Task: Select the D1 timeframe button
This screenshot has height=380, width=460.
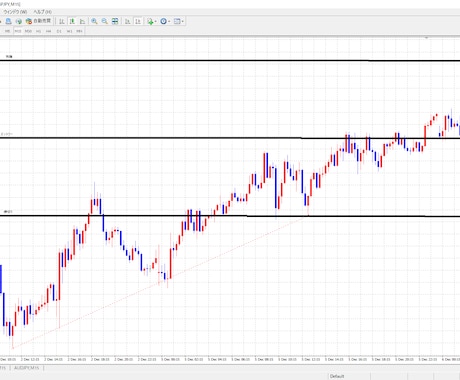Action: 59,31
